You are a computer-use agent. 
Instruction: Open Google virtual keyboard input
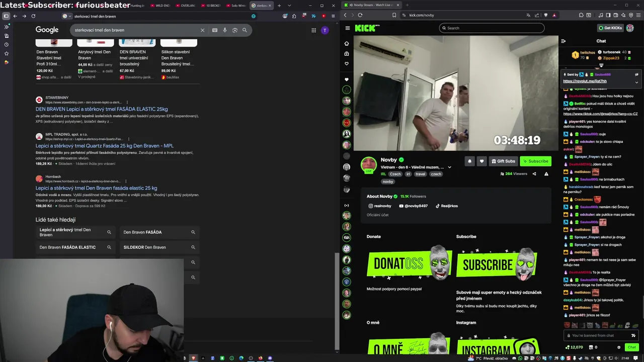215,30
